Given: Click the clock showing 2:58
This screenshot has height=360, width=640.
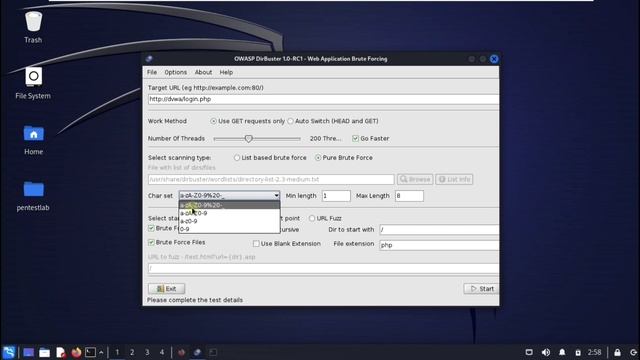Looking at the screenshot, I should 594,352.
